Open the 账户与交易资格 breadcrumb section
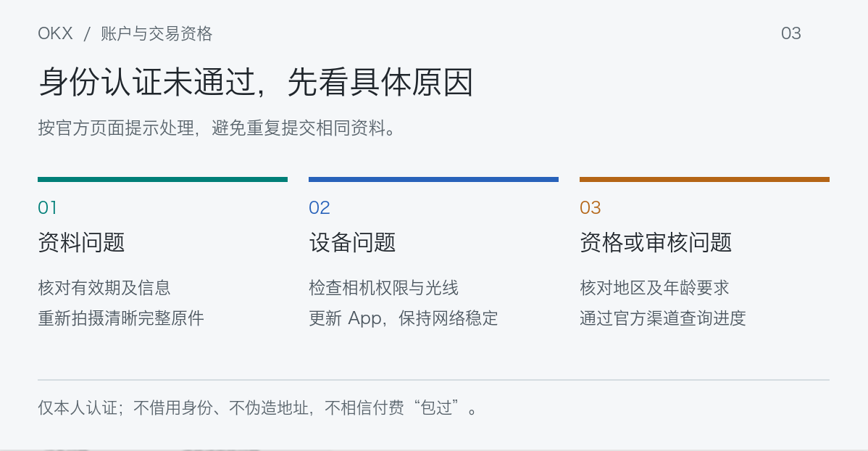This screenshot has height=451, width=868. point(157,33)
